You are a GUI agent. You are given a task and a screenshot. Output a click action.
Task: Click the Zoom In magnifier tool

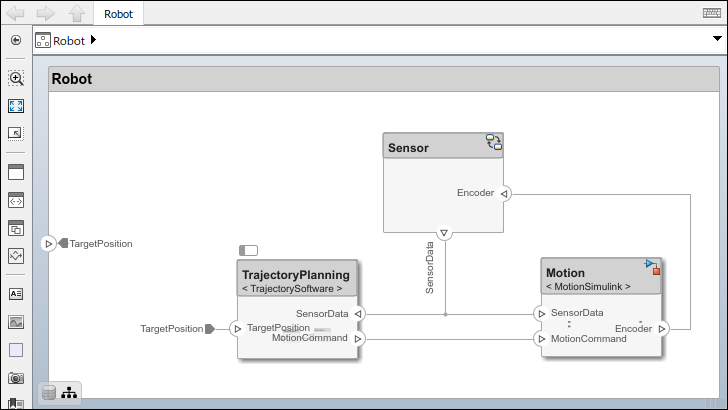(x=16, y=78)
